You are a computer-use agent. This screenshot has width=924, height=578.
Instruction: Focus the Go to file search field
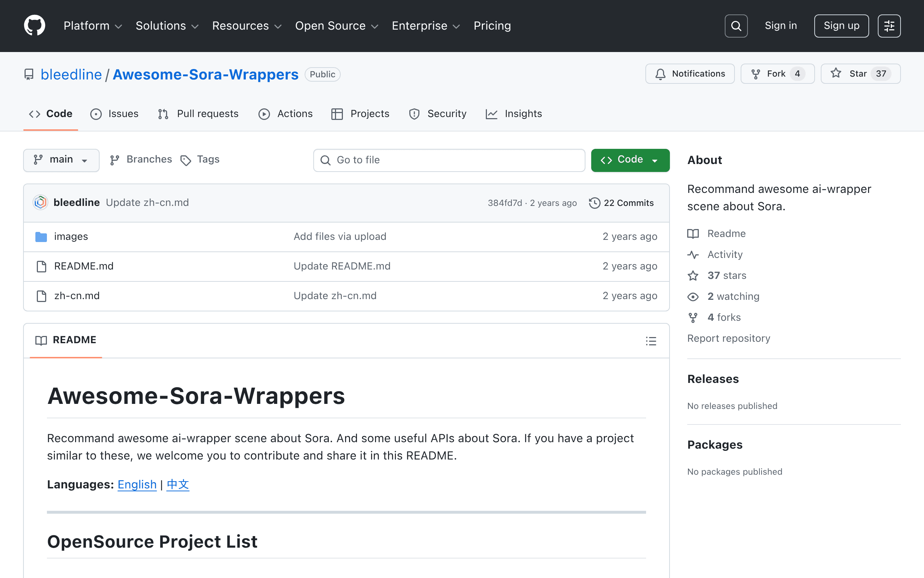pos(449,160)
